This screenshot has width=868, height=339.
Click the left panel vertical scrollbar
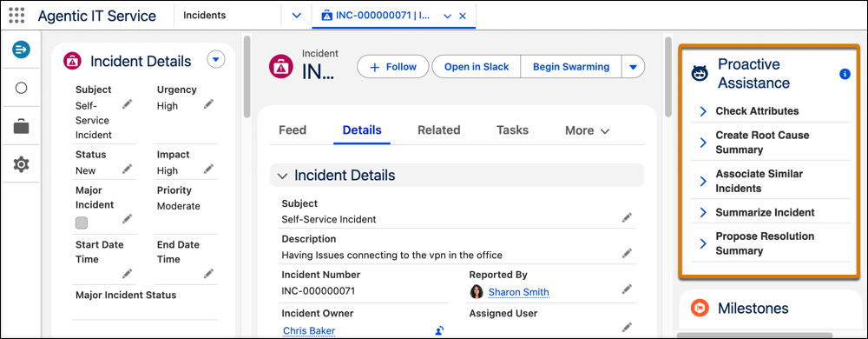247,77
